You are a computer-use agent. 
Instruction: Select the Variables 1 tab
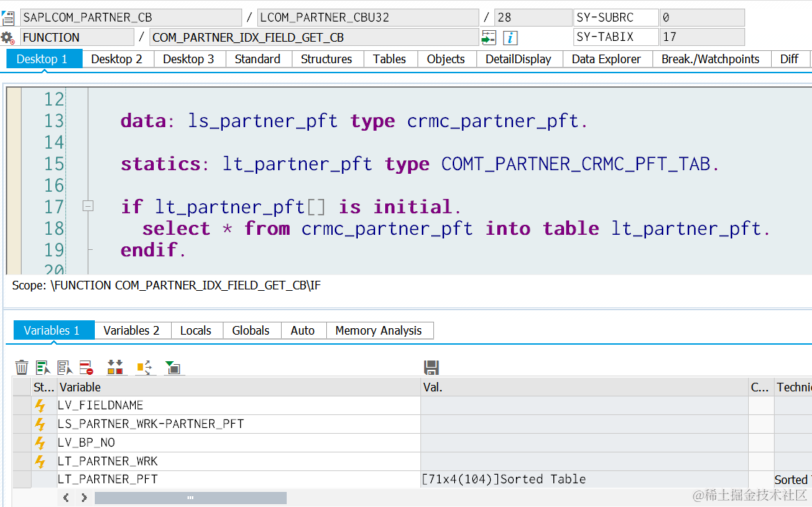point(54,330)
